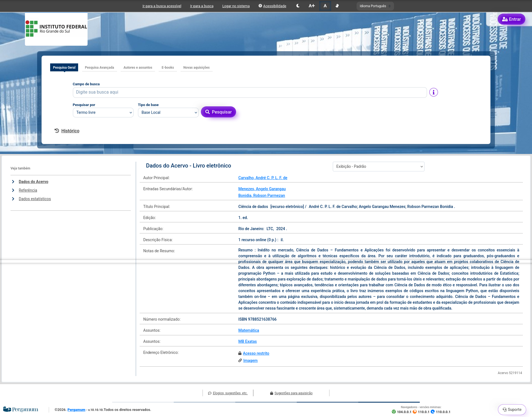Screen dimensions: 532x417
Task: Click the Entrar login button
Action: 511,19
